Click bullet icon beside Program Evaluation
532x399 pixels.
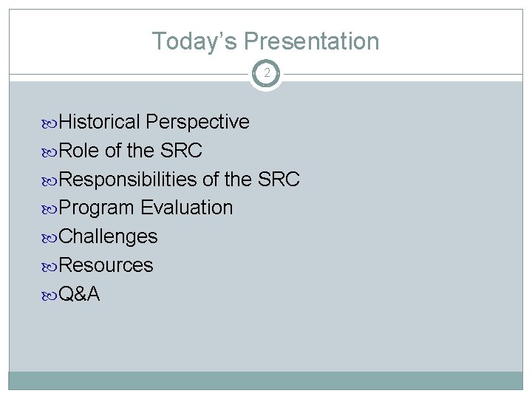tap(50, 210)
